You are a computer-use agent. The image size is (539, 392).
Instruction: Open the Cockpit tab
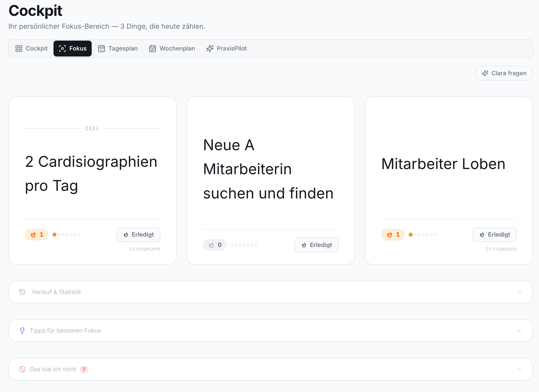(31, 49)
